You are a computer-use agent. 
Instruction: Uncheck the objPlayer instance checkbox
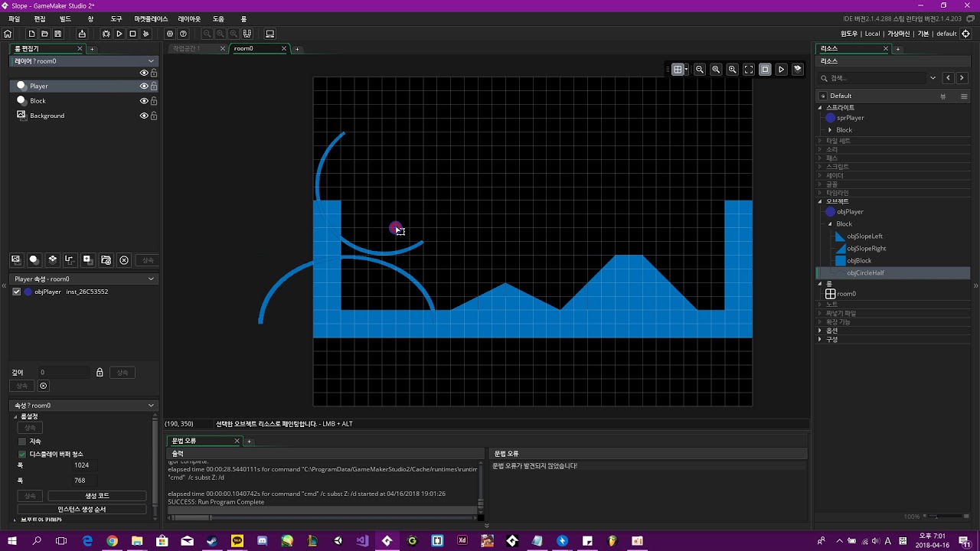17,292
